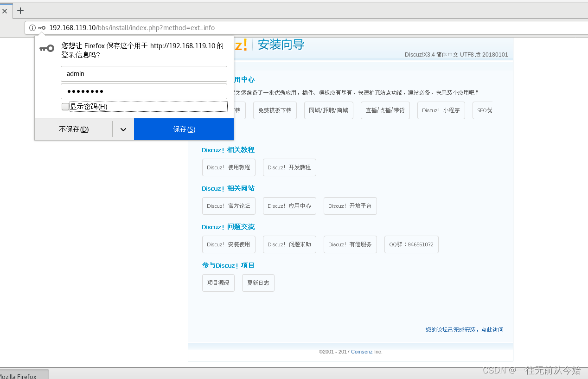Open Discuz！有偿服务 button
Viewport: 588px width, 379px height.
pyautogui.click(x=350, y=244)
